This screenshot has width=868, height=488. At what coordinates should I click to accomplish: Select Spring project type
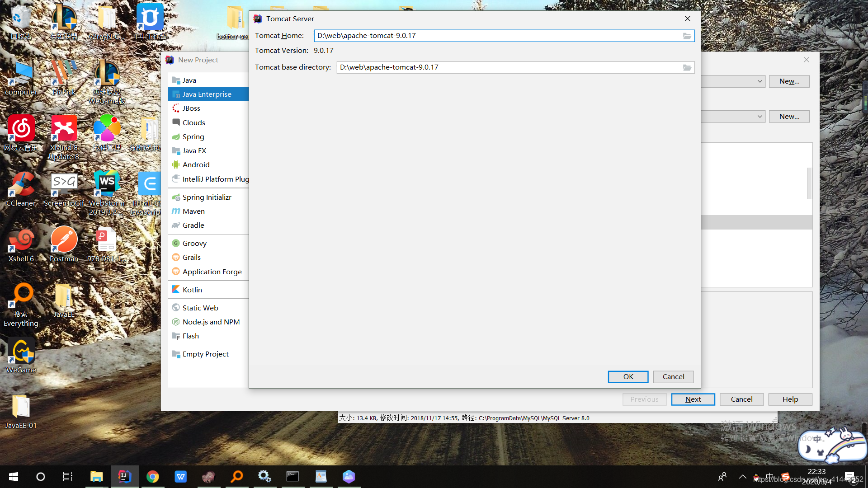[x=193, y=136]
